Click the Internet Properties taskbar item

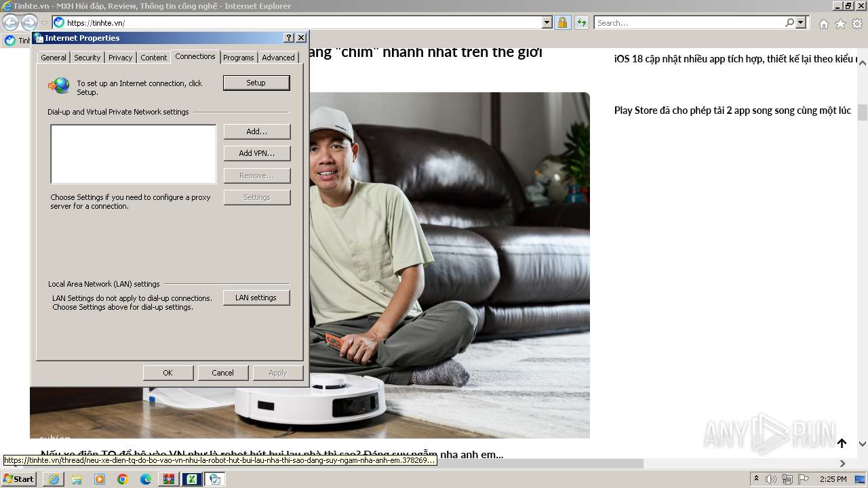click(215, 479)
